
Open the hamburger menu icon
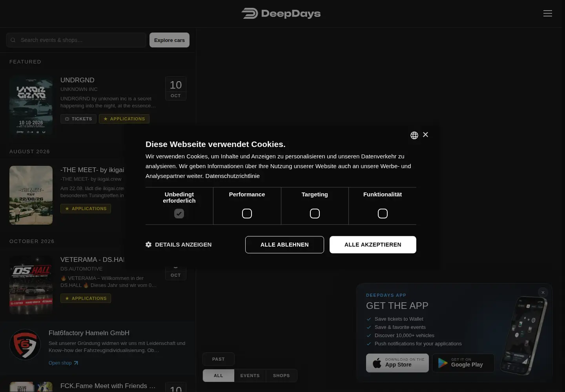[x=548, y=13]
